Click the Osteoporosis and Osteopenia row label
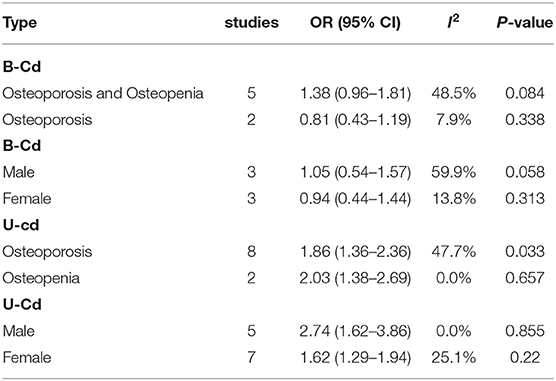This screenshot has width=556, height=381. [103, 93]
